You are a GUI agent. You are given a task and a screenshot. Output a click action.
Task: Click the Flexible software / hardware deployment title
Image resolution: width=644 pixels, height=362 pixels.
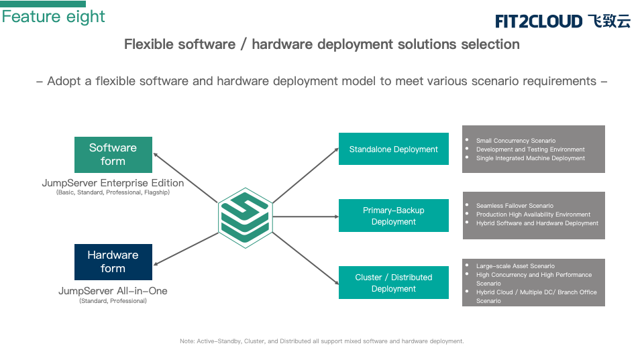[x=321, y=44]
